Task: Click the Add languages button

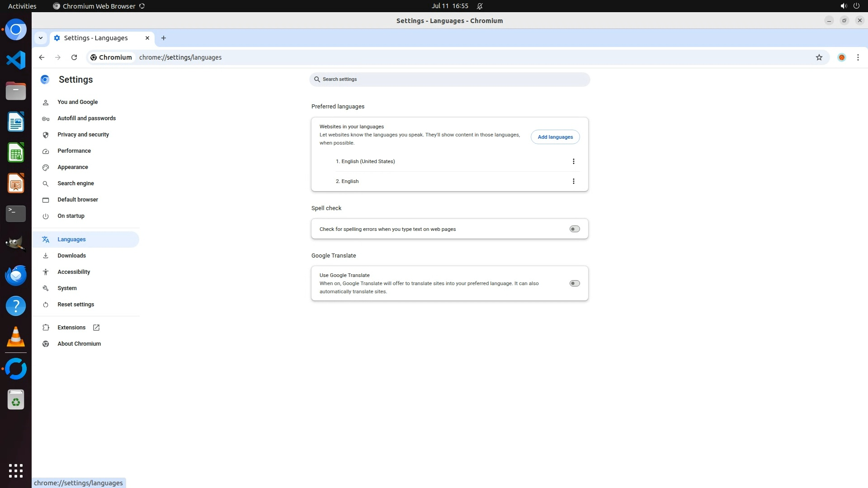Action: click(x=555, y=137)
